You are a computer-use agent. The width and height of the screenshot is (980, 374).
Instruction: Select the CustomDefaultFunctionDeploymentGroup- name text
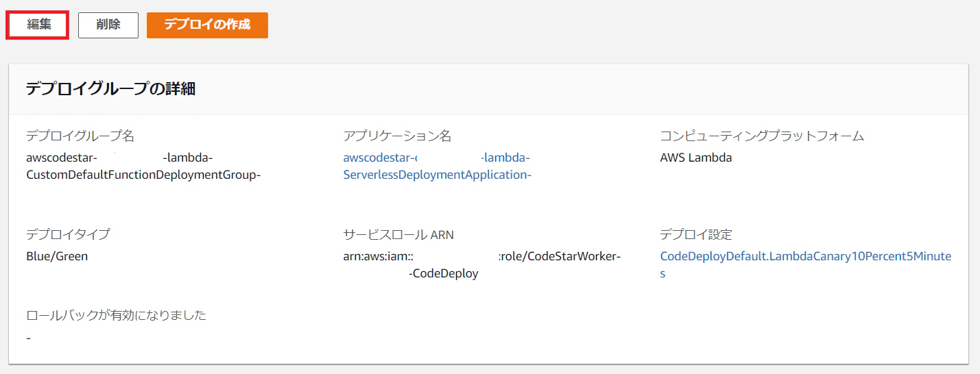click(143, 175)
